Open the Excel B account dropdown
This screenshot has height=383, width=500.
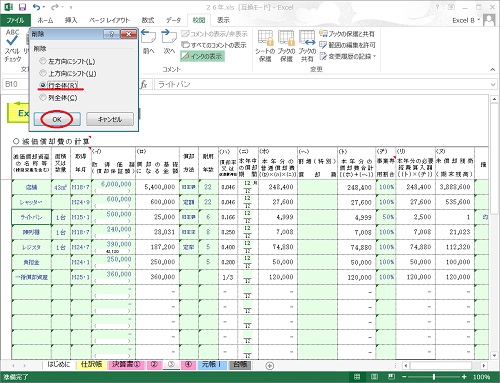point(466,20)
